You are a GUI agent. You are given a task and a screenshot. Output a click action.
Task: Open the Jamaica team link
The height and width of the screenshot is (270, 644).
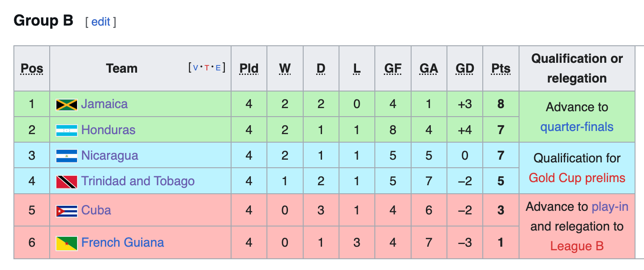click(x=104, y=104)
